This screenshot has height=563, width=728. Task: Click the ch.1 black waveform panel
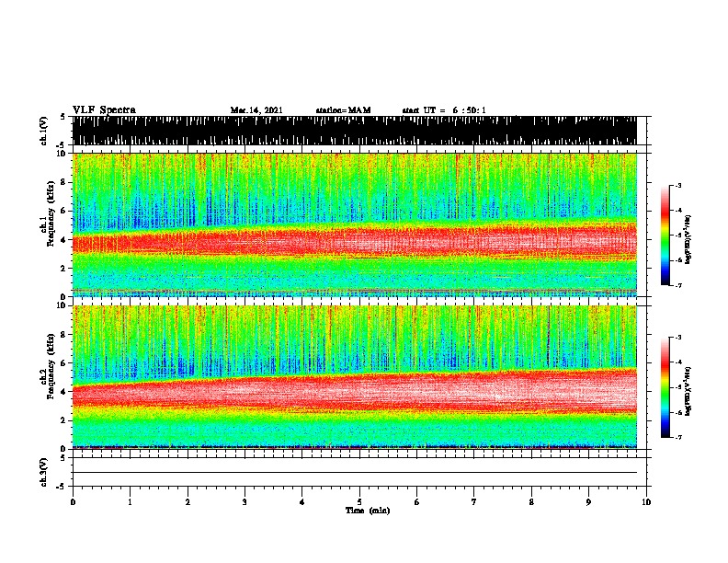coord(354,131)
